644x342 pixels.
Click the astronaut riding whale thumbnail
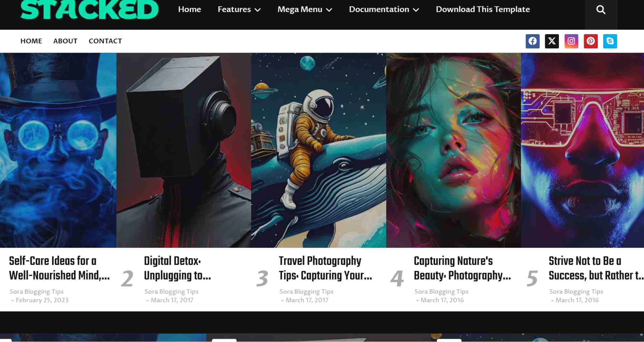tap(318, 150)
